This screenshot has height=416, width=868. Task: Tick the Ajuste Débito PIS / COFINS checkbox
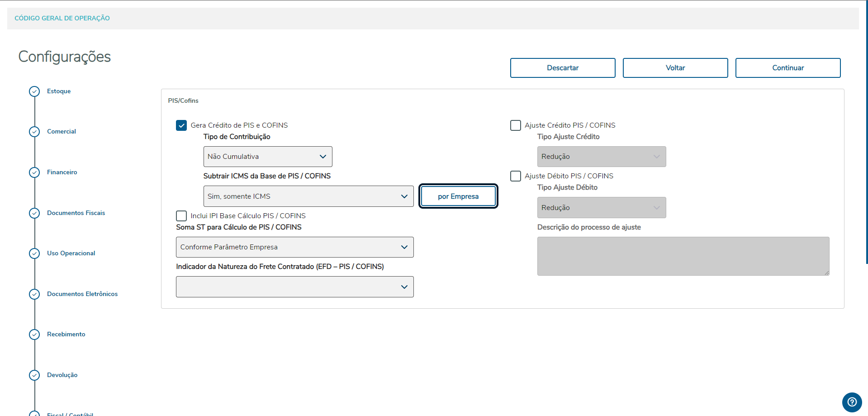click(516, 176)
